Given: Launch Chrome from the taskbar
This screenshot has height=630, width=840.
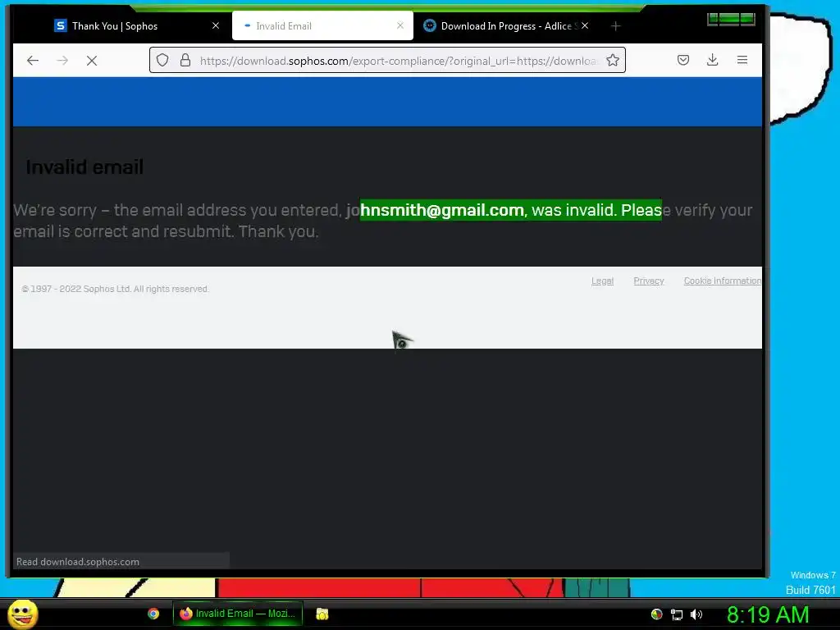Looking at the screenshot, I should 153,614.
